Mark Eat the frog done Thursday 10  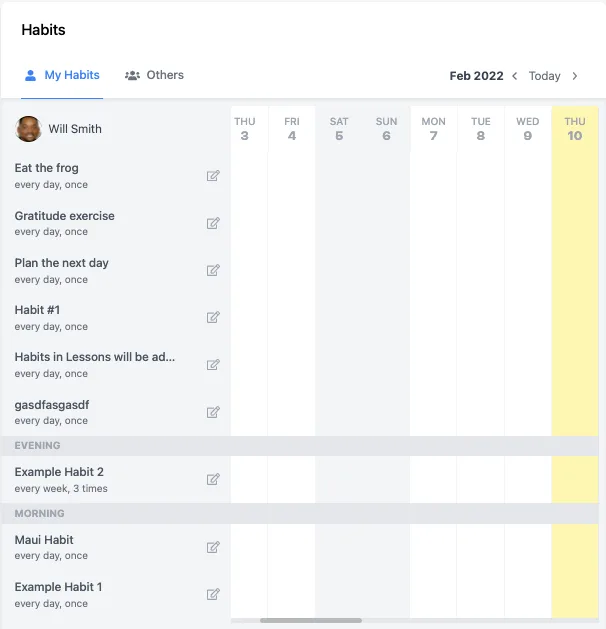click(x=575, y=176)
